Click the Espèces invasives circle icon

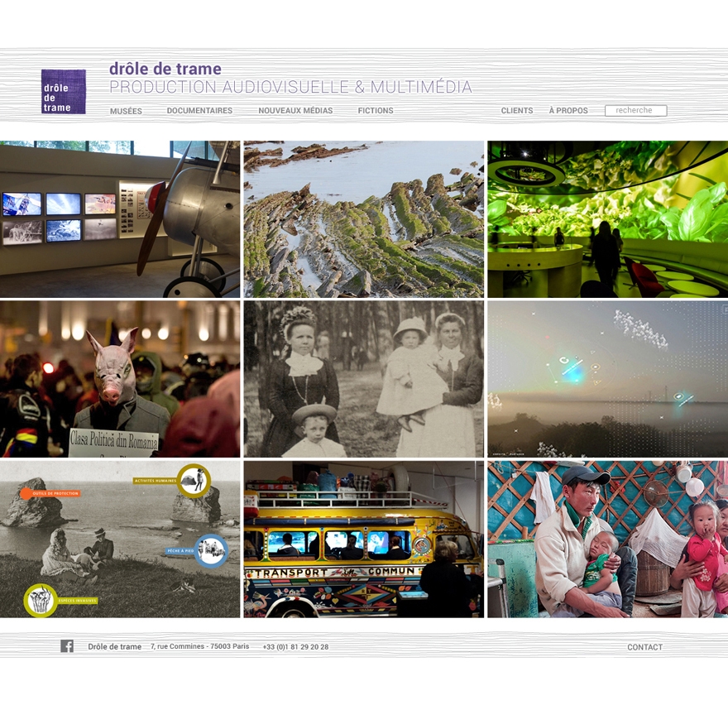[40, 600]
